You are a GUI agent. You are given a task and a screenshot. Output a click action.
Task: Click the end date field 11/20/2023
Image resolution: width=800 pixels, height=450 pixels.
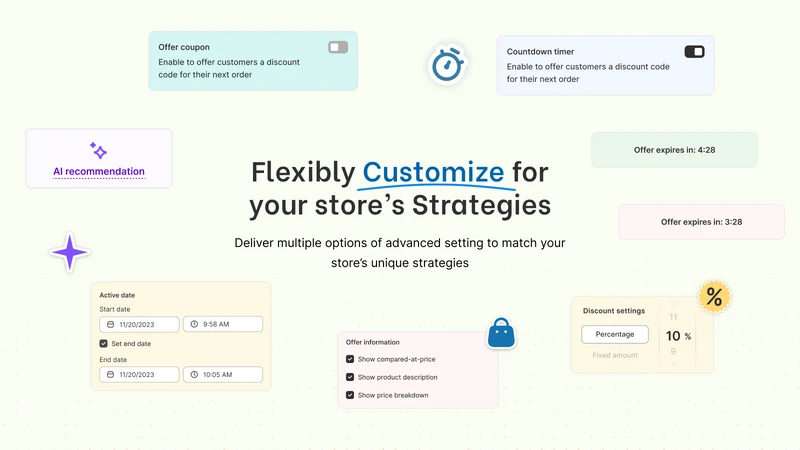point(139,374)
